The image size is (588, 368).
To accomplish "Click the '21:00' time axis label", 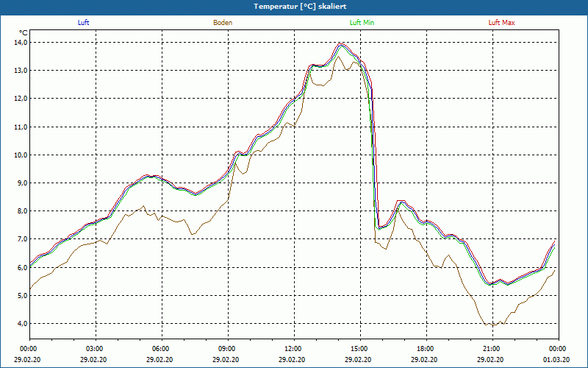I will tap(492, 349).
